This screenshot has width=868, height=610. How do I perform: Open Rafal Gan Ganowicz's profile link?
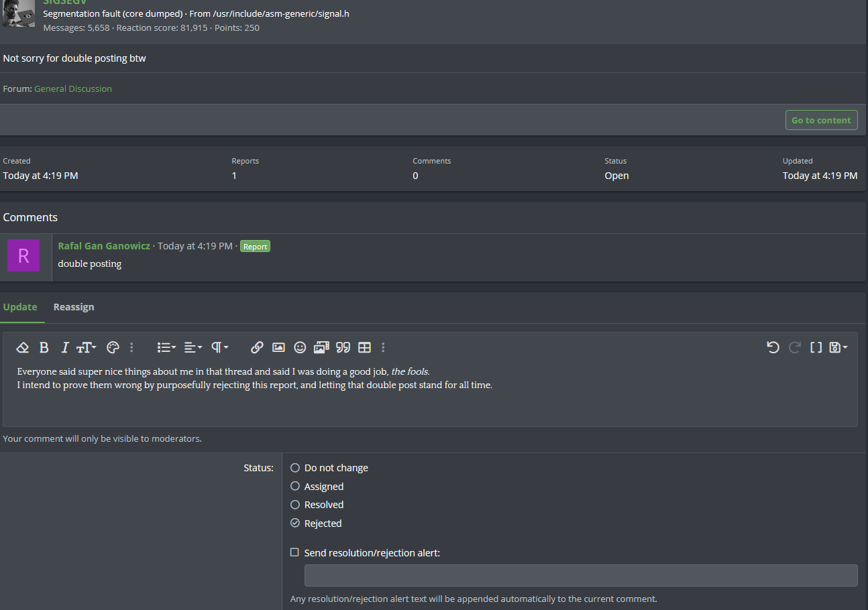point(104,246)
